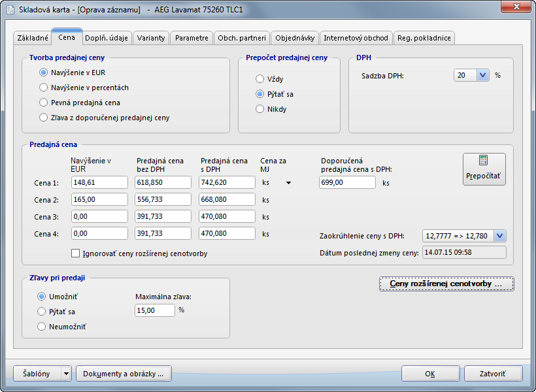
Task: Expand the Cena za MJ unit dropdown
Action: click(288, 183)
